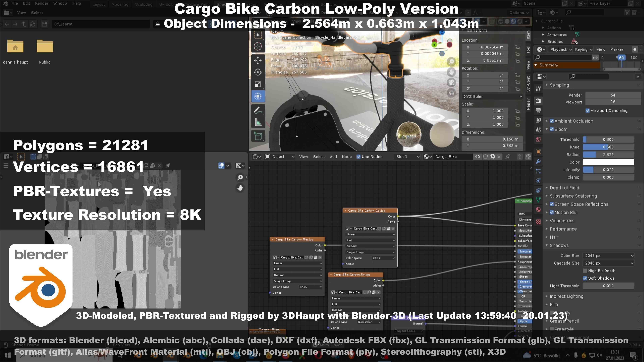Screen dimensions: 644x362
Task: Expand Subsurface Scattering panel
Action: [x=573, y=196]
